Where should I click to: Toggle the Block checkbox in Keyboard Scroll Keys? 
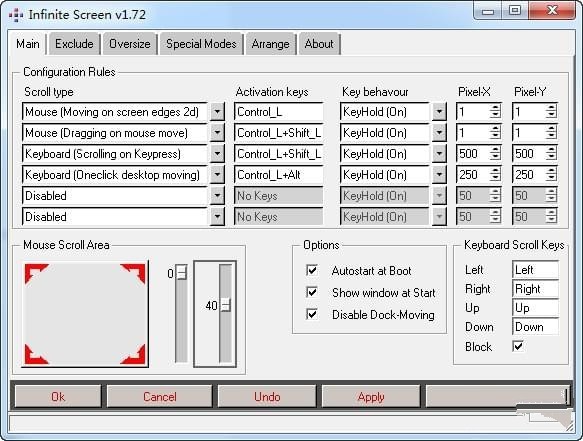tap(518, 346)
